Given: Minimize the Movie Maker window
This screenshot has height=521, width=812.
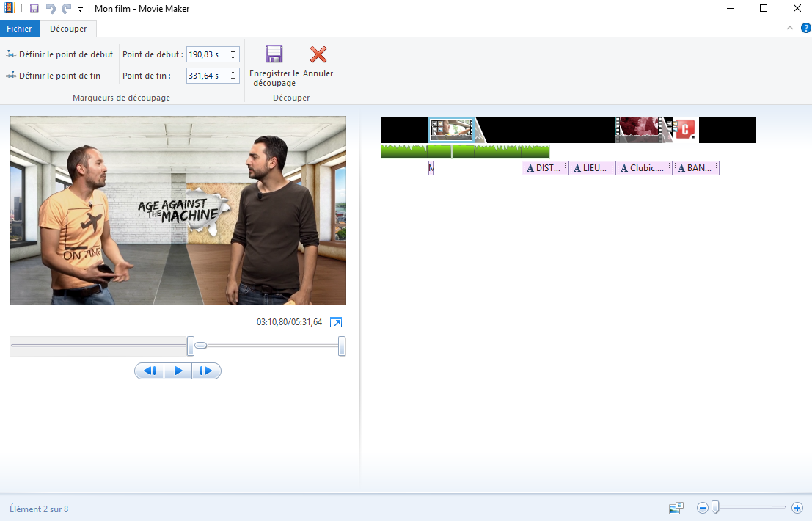Looking at the screenshot, I should point(731,8).
